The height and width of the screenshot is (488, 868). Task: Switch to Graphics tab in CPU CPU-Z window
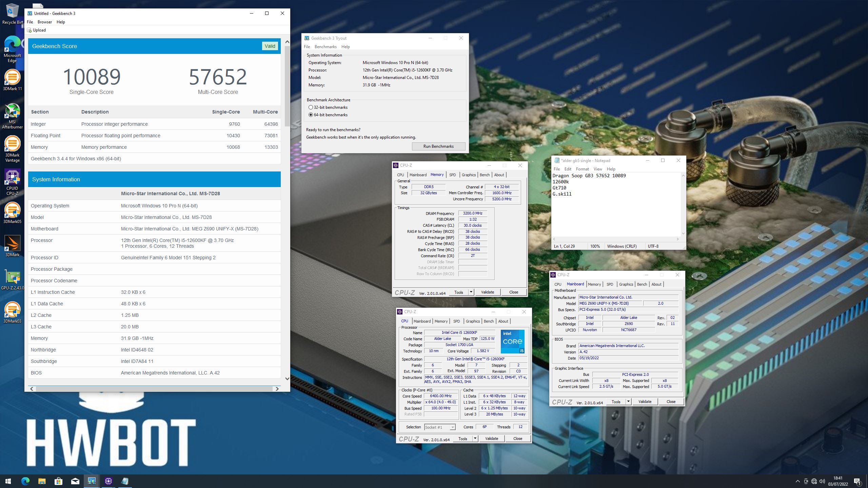[473, 321]
